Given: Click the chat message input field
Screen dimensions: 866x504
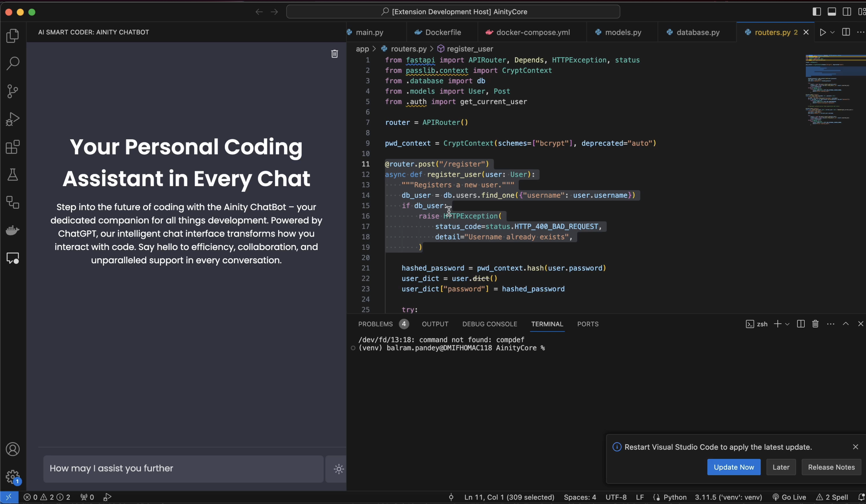Looking at the screenshot, I should coord(183,469).
